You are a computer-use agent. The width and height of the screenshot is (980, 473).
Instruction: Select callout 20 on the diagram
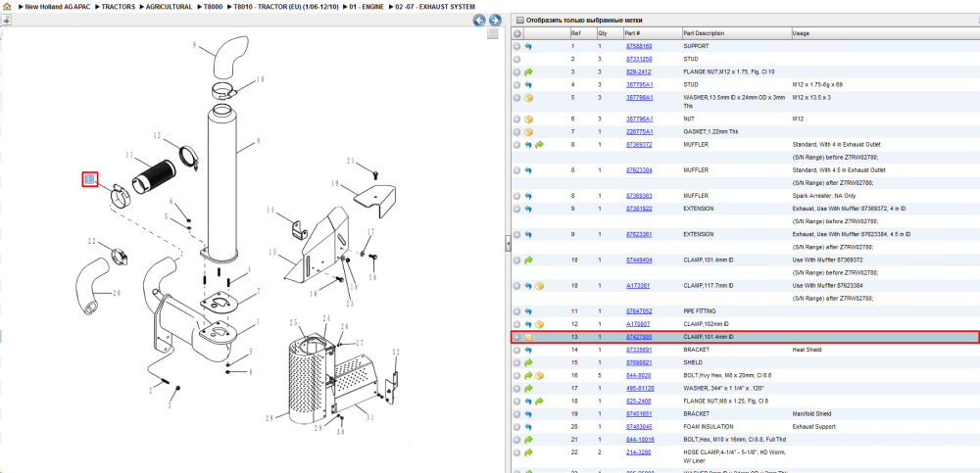point(117,292)
